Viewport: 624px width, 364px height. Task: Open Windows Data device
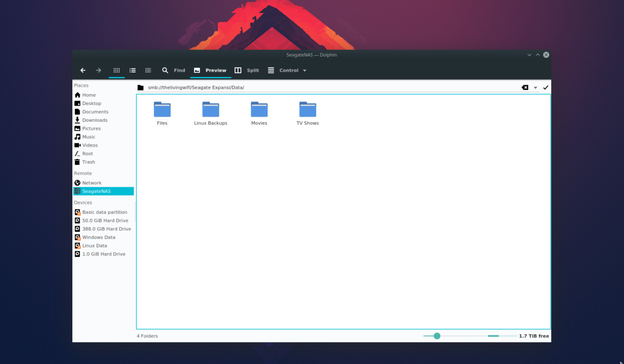point(103,237)
